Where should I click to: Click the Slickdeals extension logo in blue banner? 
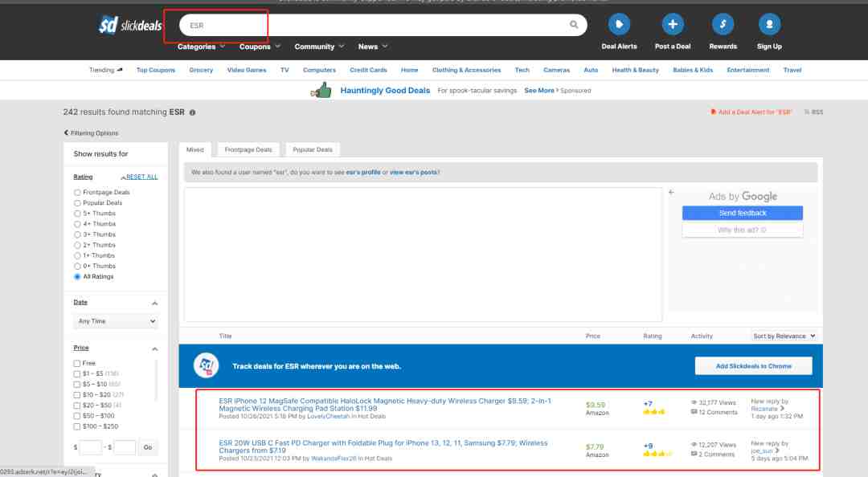pos(206,365)
